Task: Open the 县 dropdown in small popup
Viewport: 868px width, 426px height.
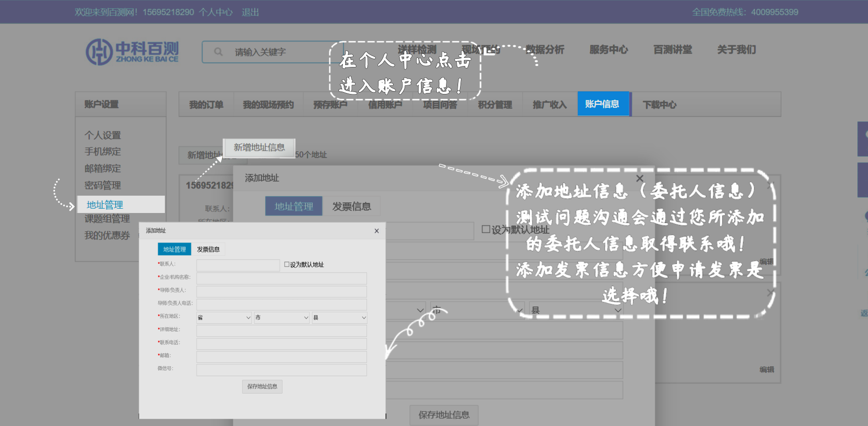Action: point(339,318)
